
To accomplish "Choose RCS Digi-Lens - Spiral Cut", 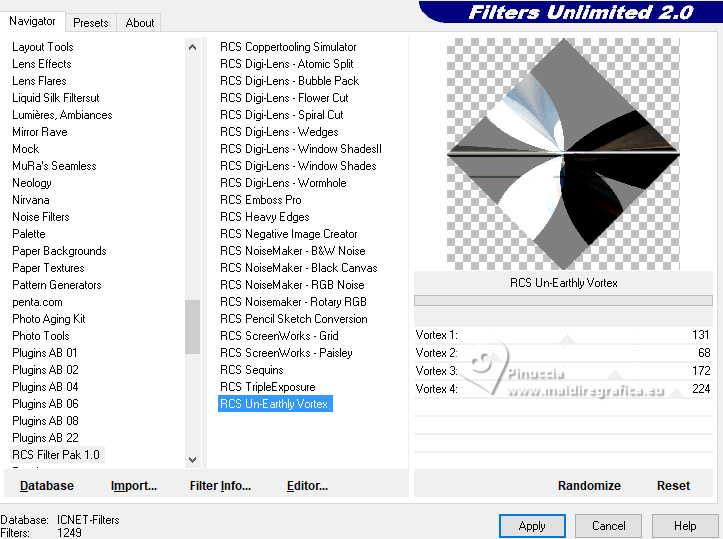I will (x=281, y=115).
